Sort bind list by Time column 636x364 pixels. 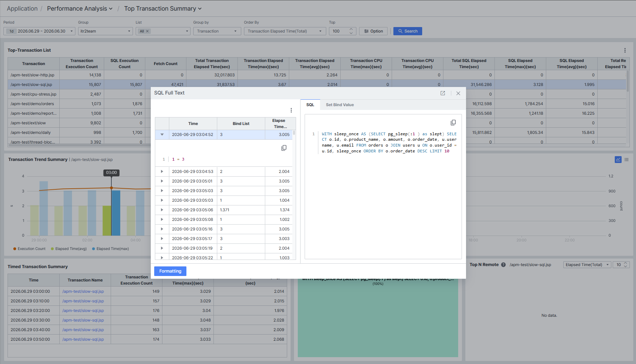tap(193, 124)
